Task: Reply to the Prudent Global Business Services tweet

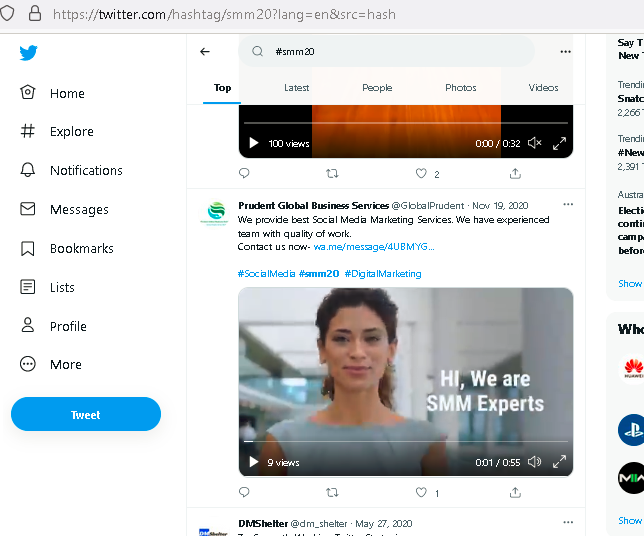Action: [x=244, y=492]
